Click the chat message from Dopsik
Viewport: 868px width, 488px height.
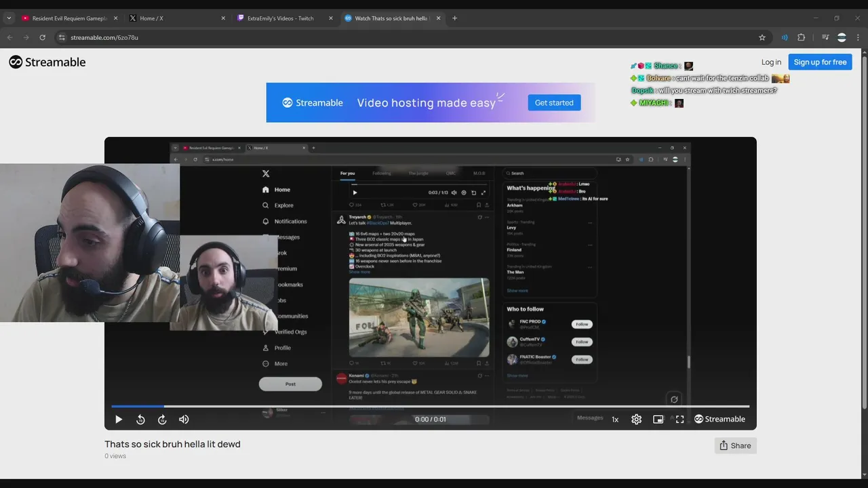(704, 90)
